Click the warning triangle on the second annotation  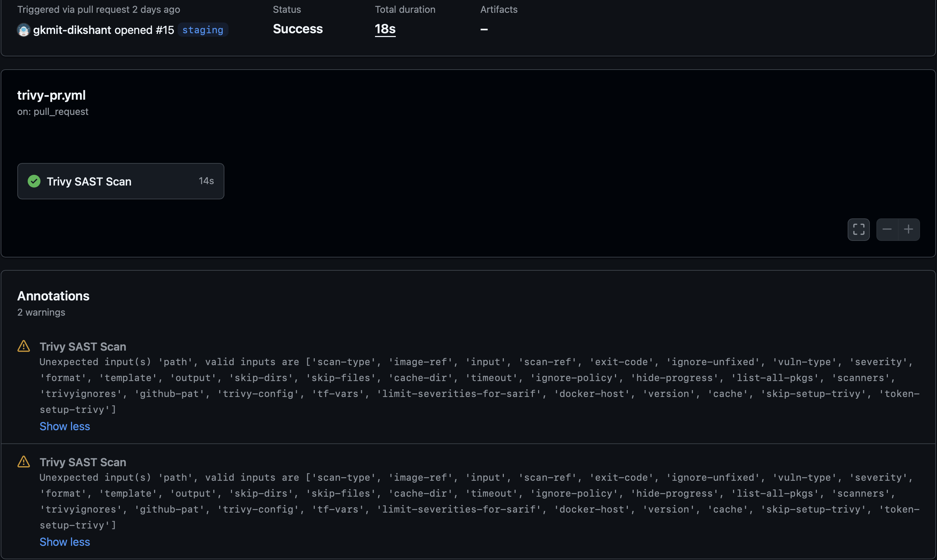[x=23, y=461]
